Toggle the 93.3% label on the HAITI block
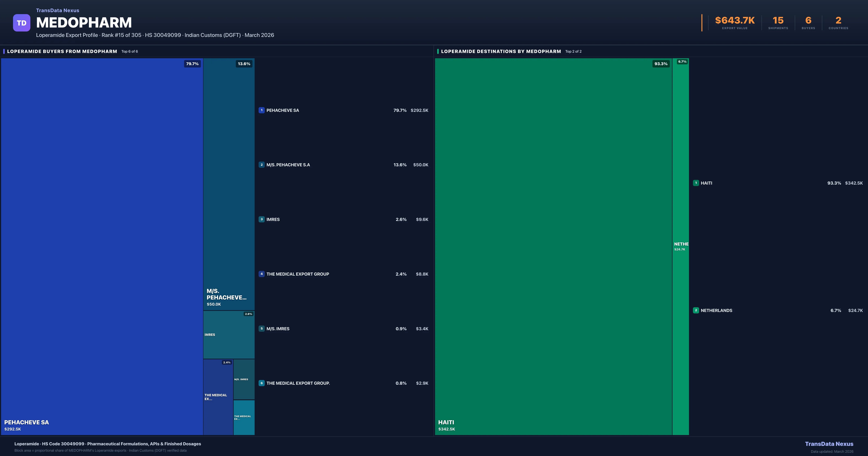868x456 pixels. (660, 63)
